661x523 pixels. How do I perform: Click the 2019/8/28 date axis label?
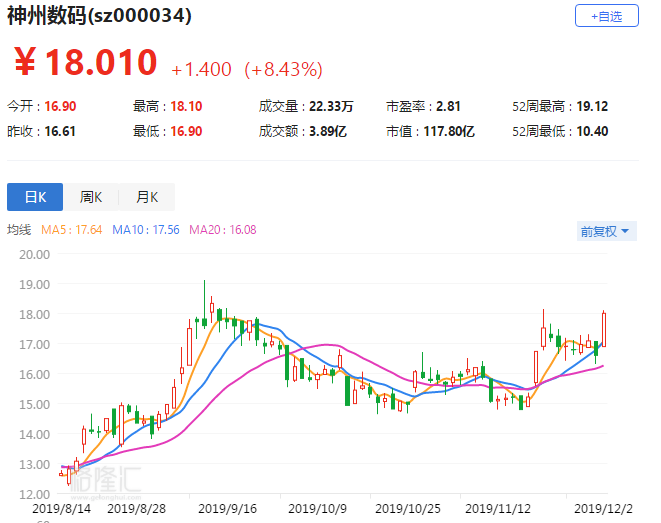click(x=137, y=509)
